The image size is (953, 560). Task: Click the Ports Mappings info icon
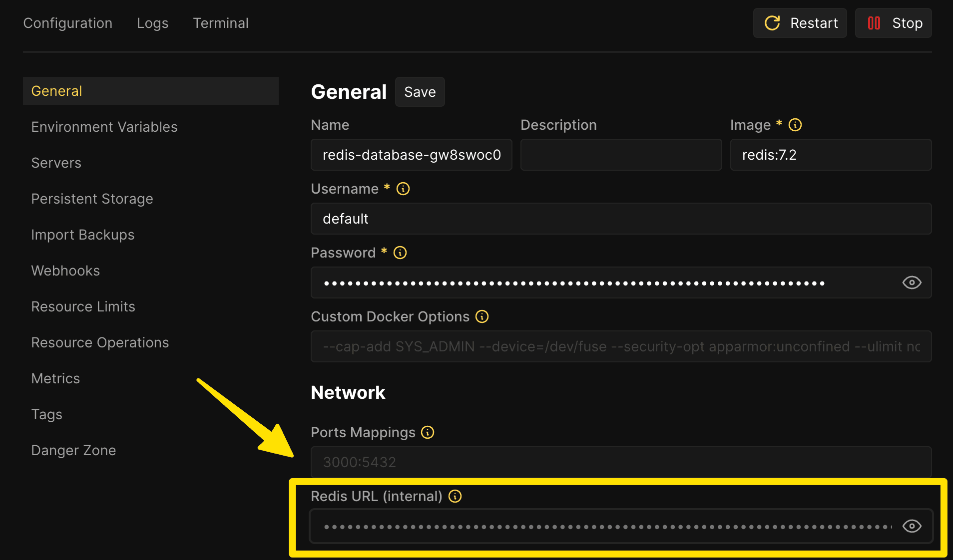[428, 432]
